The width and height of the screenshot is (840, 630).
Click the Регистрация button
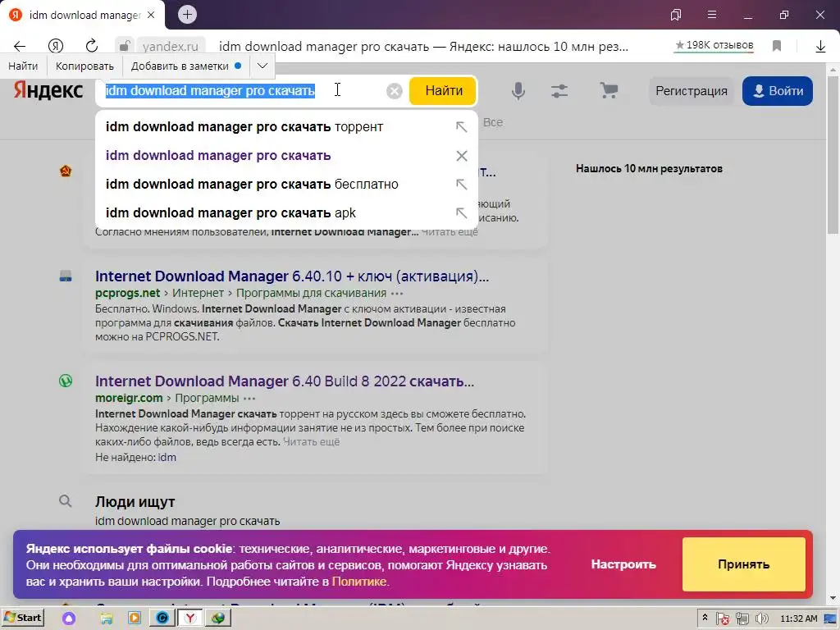692,91
